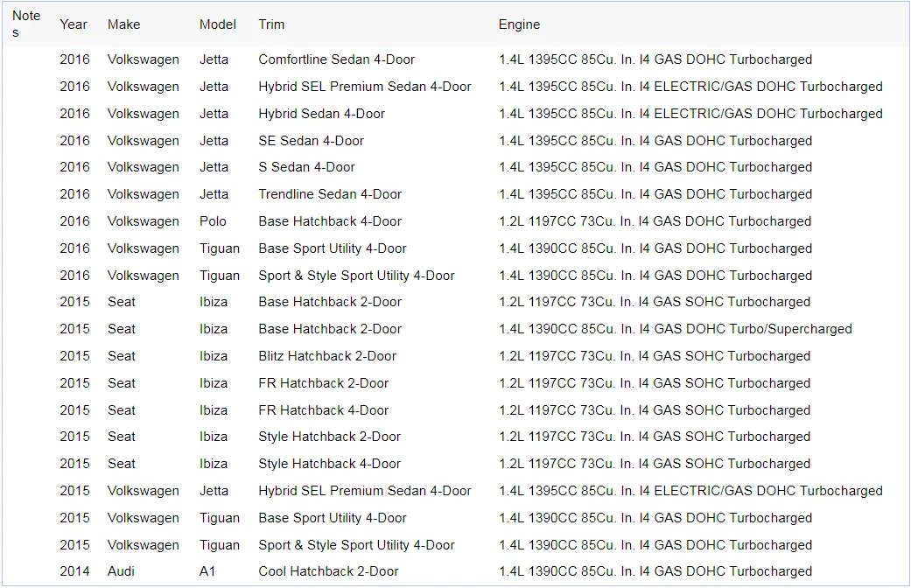Click engine for Trendline Sedan row
911x588 pixels.
point(655,194)
